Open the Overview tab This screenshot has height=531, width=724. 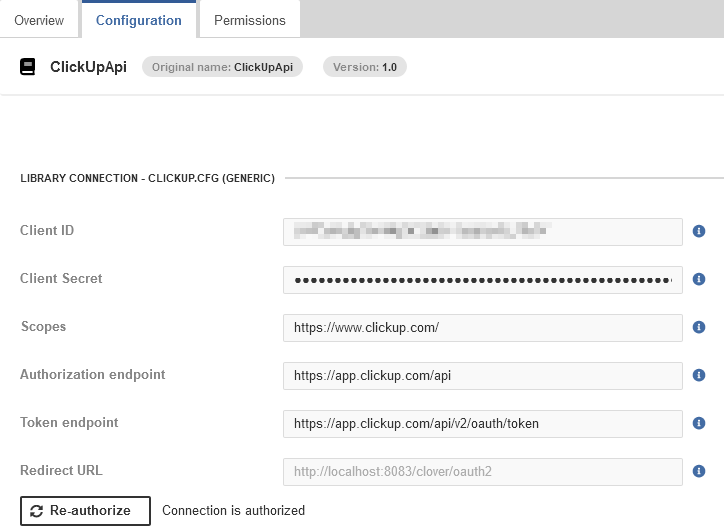39,20
